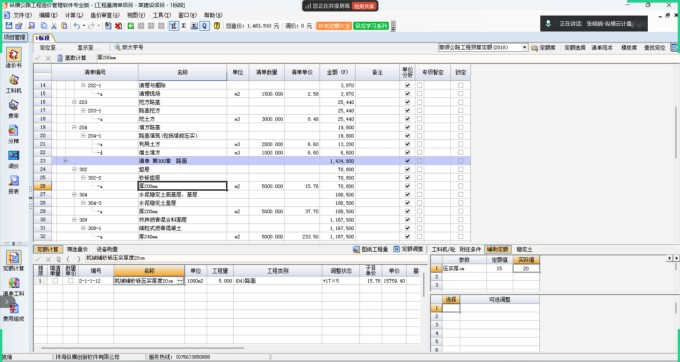
Task: Open the 造价书 sidebar icon
Action: pyautogui.click(x=14, y=58)
